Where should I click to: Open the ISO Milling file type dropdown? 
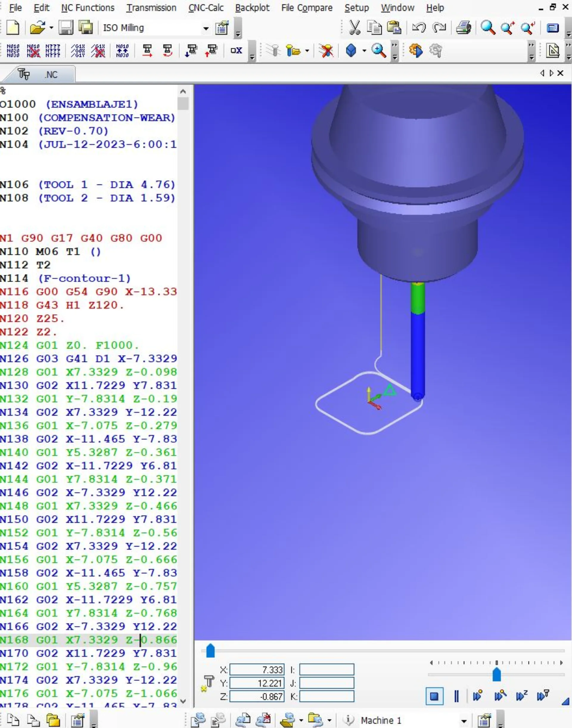pos(206,29)
